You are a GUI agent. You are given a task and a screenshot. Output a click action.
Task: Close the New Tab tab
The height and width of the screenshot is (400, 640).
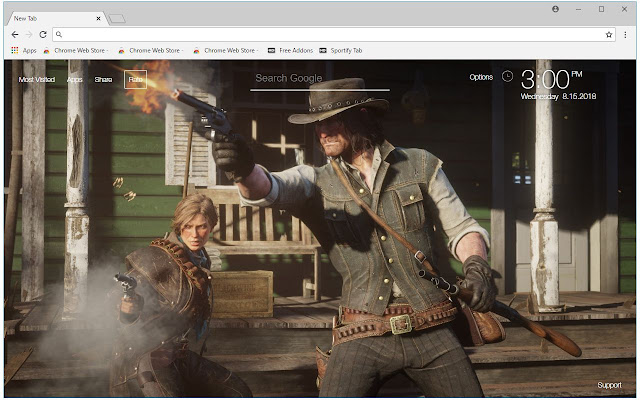point(98,18)
